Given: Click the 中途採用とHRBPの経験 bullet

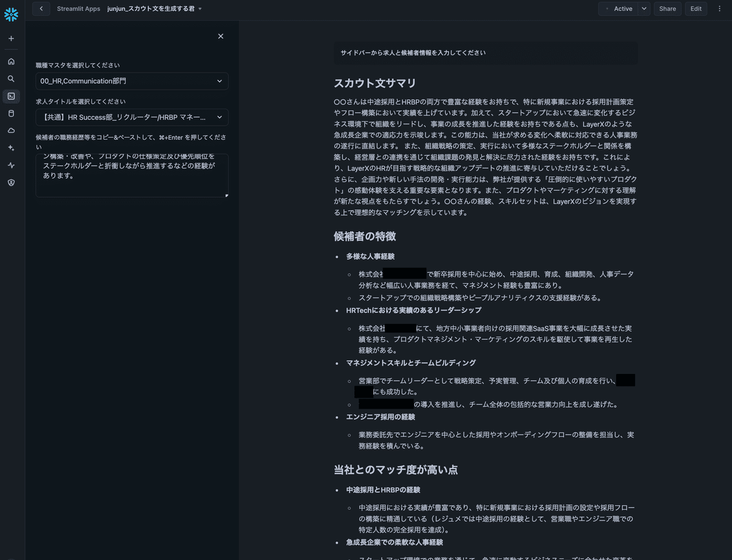Looking at the screenshot, I should 383,490.
